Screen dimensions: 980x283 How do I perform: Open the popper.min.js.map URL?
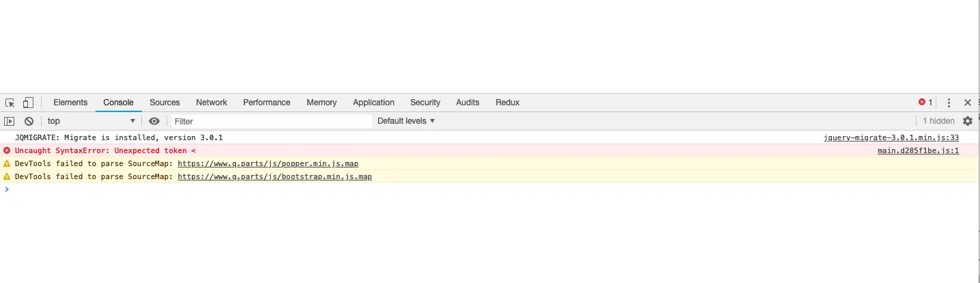tap(268, 163)
